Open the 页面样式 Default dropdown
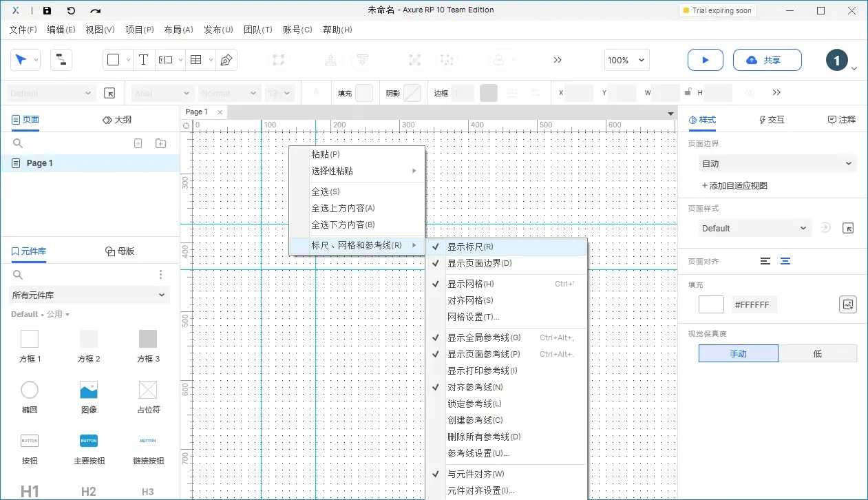Viewport: 868px width, 500px height. click(x=754, y=227)
